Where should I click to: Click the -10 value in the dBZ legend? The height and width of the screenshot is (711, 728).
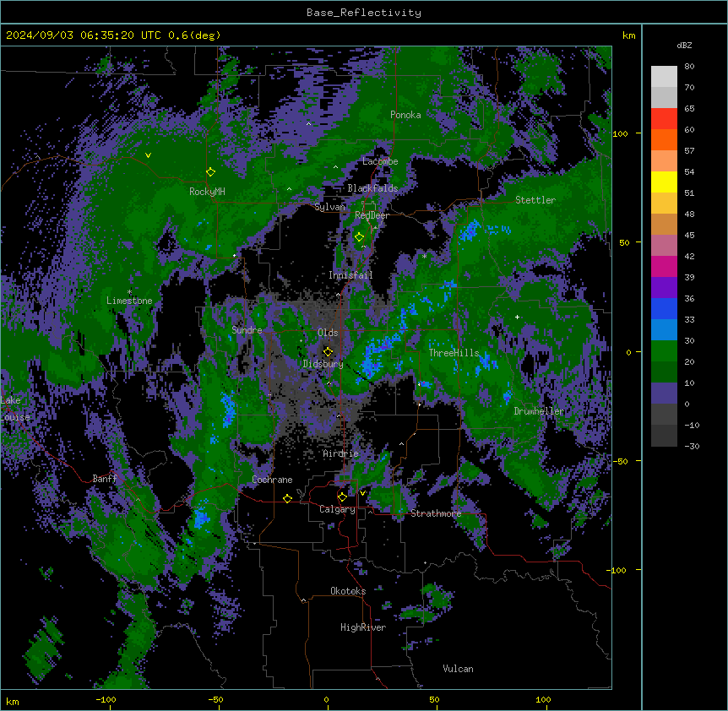[x=692, y=425]
